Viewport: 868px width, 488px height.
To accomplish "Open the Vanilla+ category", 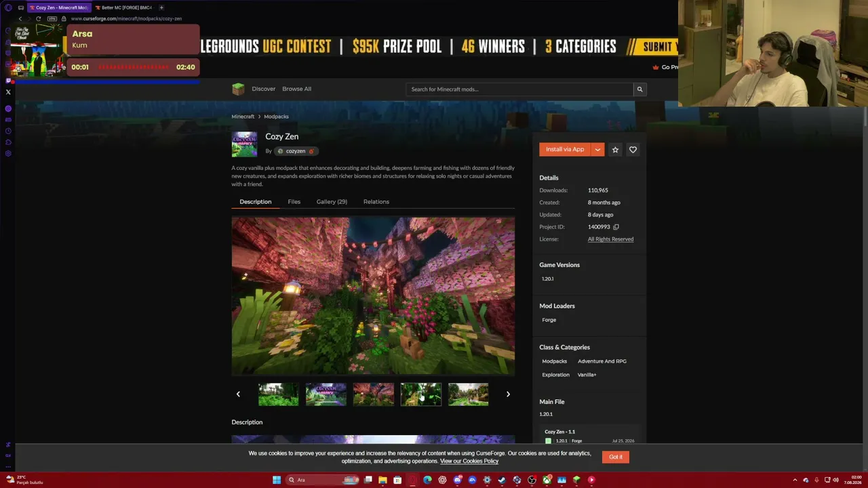I will [587, 375].
